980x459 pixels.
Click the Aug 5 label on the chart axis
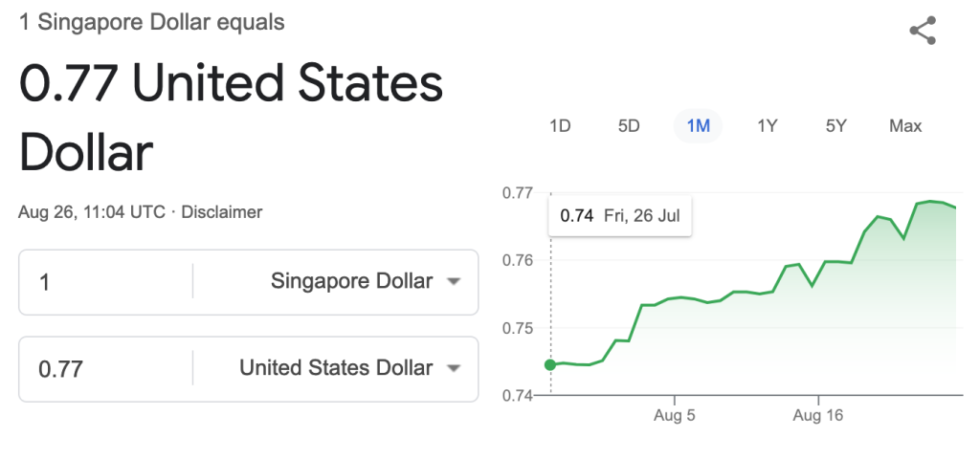tap(675, 415)
